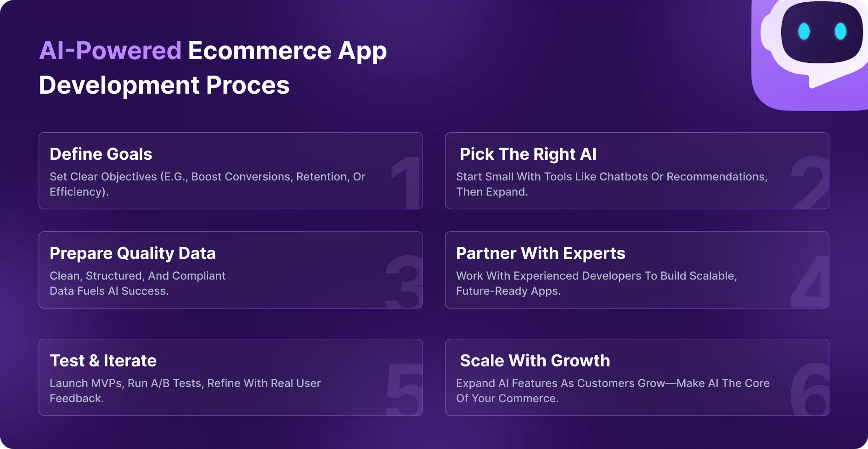Click the faded number 6 watermark
The height and width of the screenshot is (449, 868).
point(811,388)
